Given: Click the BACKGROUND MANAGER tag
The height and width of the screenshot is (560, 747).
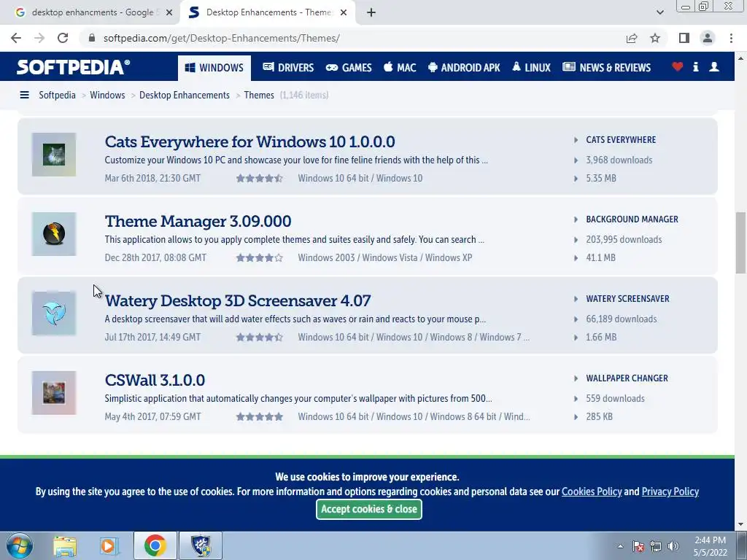Looking at the screenshot, I should click(x=632, y=219).
